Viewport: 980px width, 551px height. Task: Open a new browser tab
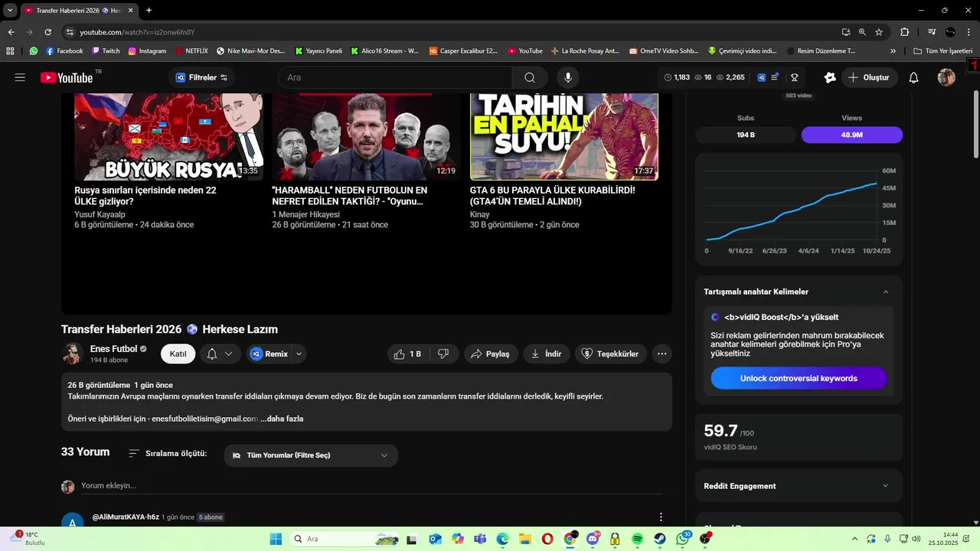pos(149,10)
